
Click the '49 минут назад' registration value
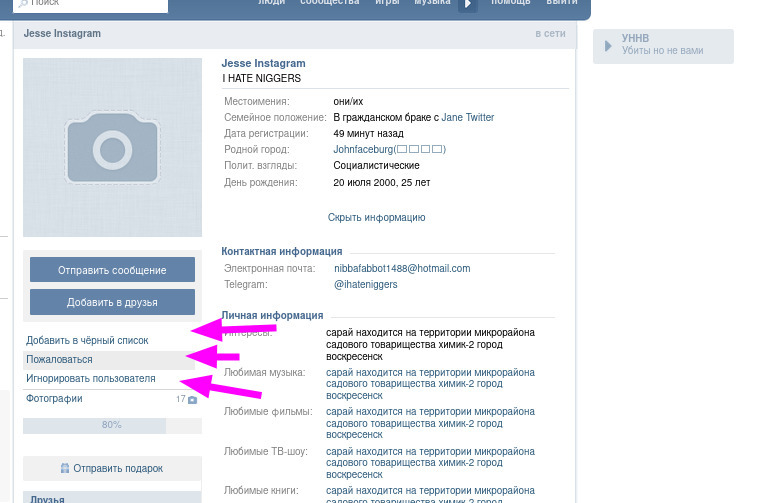coord(368,134)
